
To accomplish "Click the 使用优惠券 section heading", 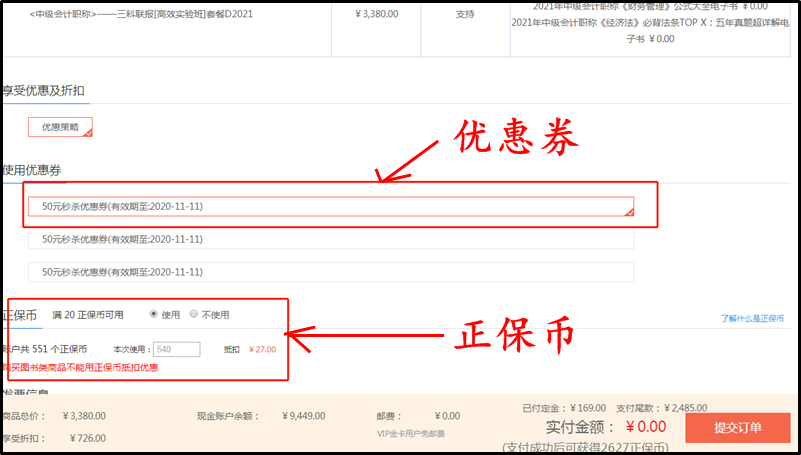I will point(32,170).
